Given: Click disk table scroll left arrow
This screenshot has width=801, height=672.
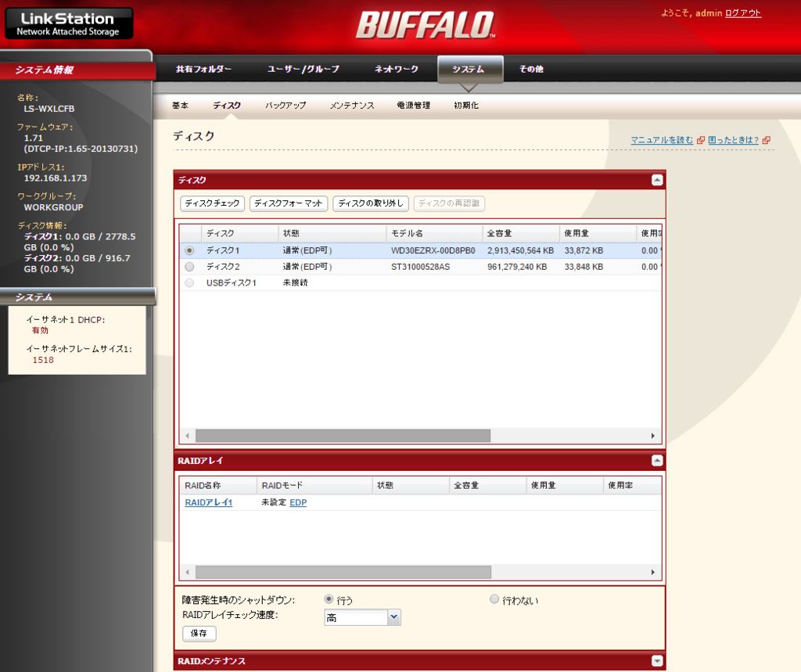Looking at the screenshot, I should click(188, 436).
